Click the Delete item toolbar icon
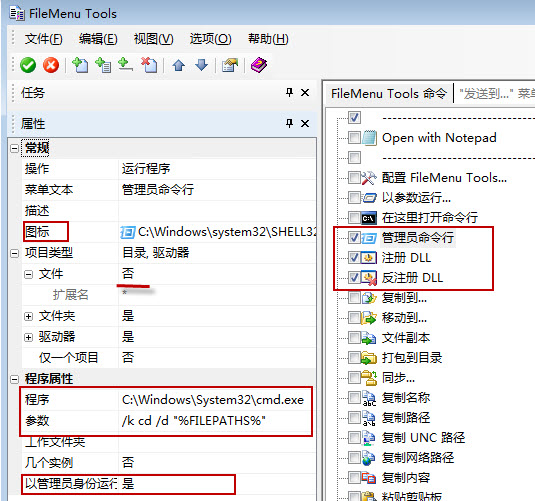The width and height of the screenshot is (535, 501). 149,65
